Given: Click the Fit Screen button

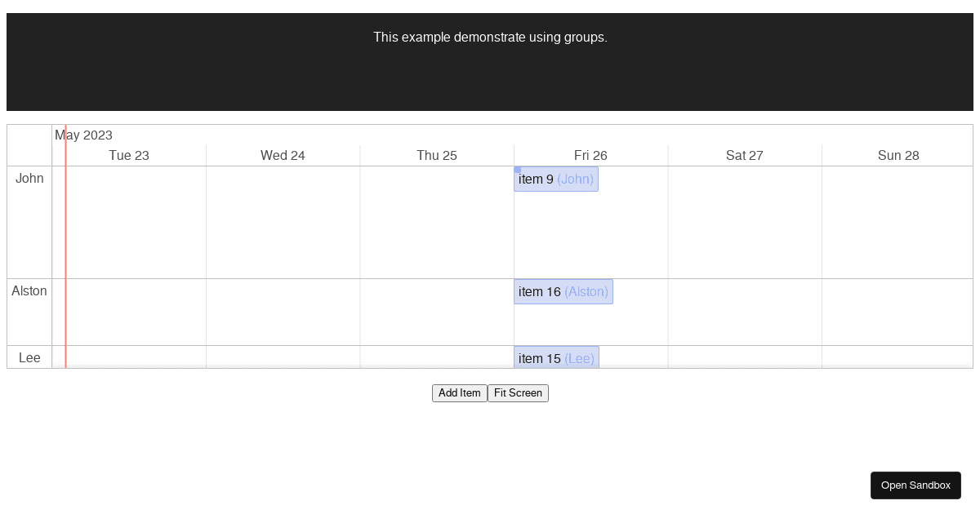Looking at the screenshot, I should [518, 392].
